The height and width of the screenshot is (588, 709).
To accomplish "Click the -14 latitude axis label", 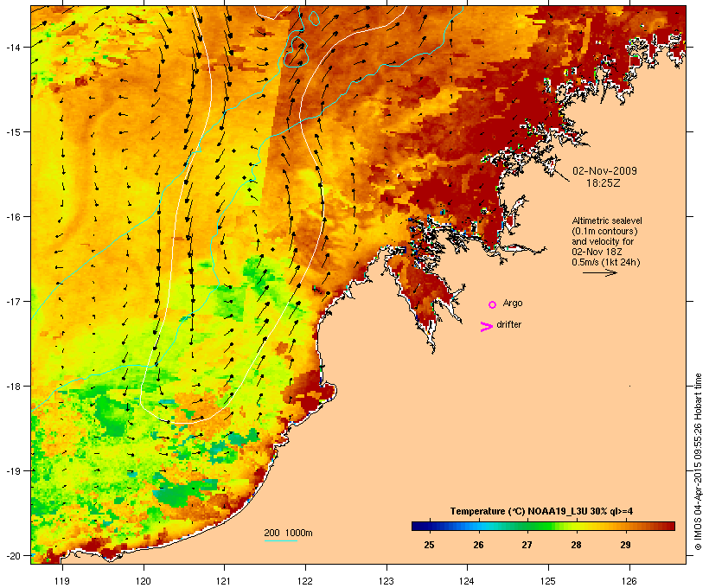I will point(12,48).
